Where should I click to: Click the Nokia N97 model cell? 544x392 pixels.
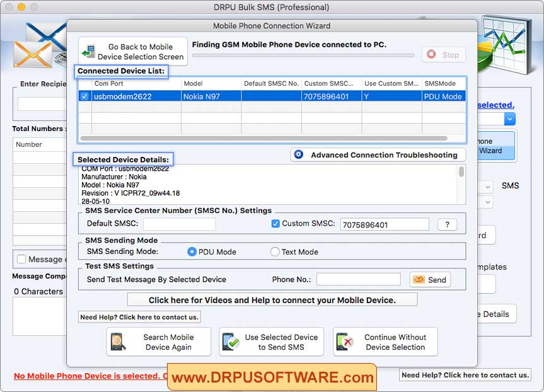click(211, 96)
